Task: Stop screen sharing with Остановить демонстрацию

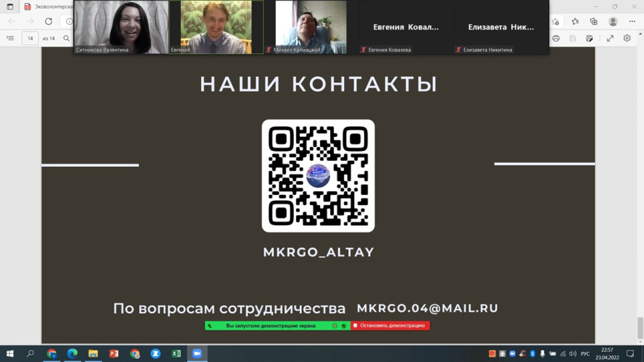Action: [x=390, y=326]
